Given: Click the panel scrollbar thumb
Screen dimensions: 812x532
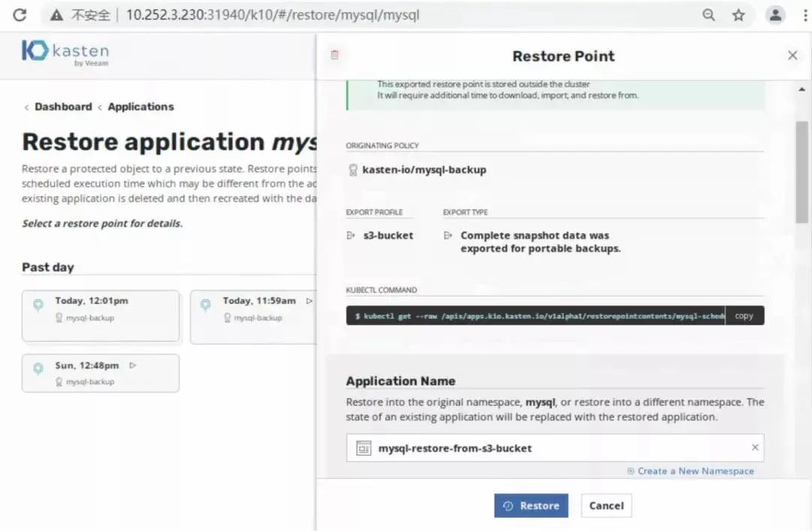Looking at the screenshot, I should click(x=802, y=172).
